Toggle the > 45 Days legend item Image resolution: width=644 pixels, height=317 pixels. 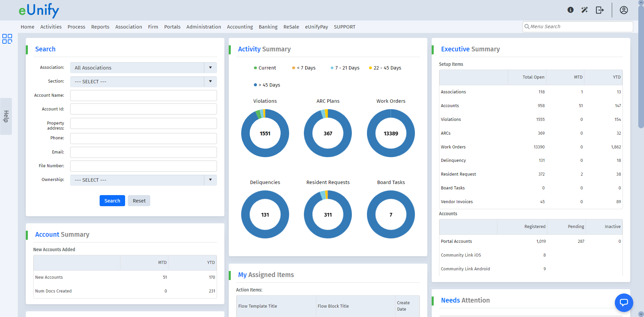(267, 85)
